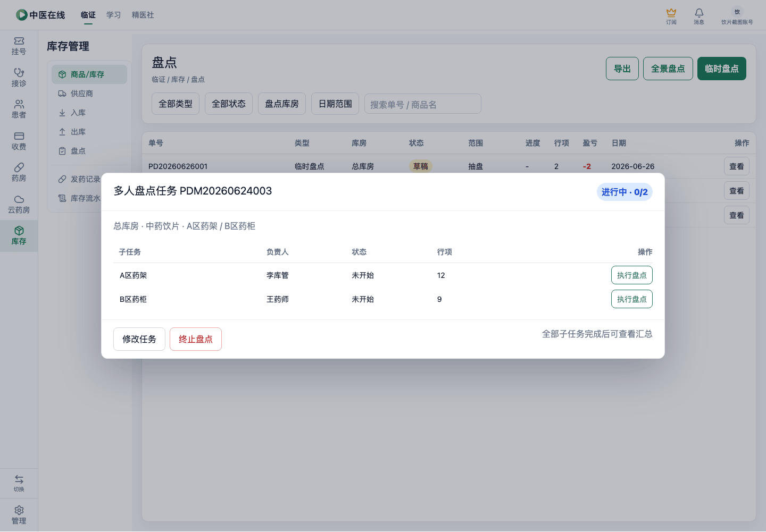This screenshot has width=766, height=532.
Task: Open the 接诊 consultation sidebar icon
Action: point(19,78)
